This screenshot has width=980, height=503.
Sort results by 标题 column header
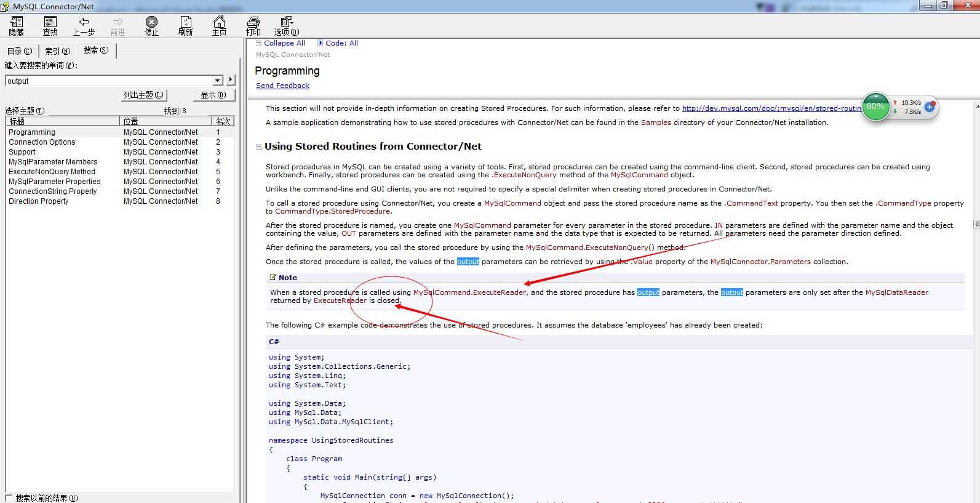(x=62, y=121)
